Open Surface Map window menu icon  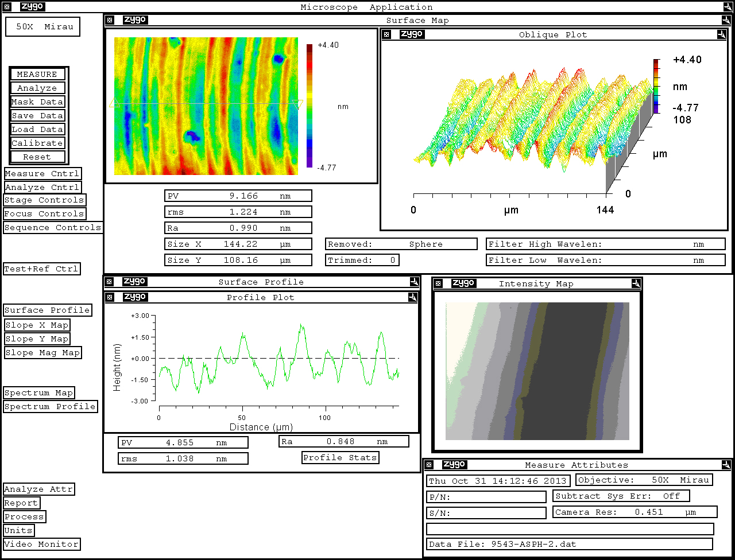coord(110,20)
